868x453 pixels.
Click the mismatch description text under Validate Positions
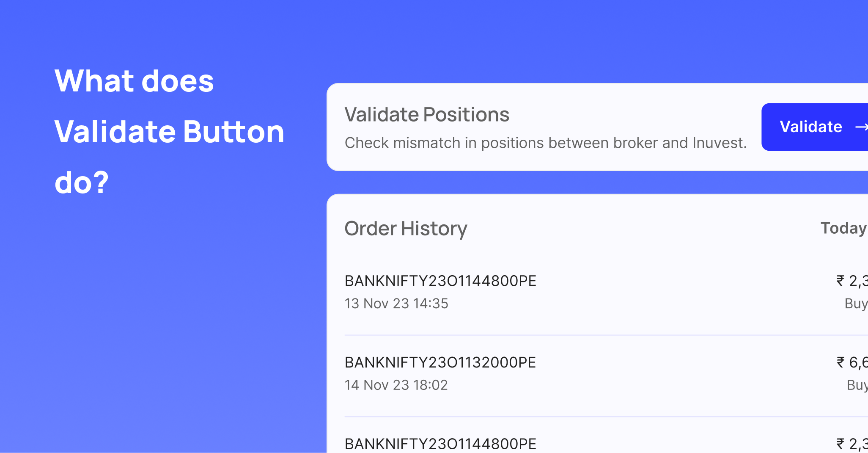pos(547,143)
